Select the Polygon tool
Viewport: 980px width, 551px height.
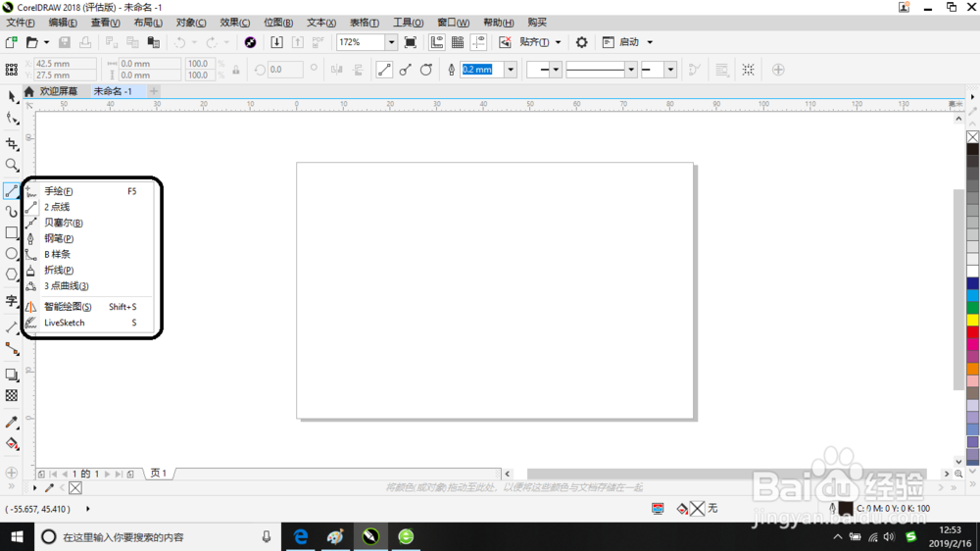(12, 275)
